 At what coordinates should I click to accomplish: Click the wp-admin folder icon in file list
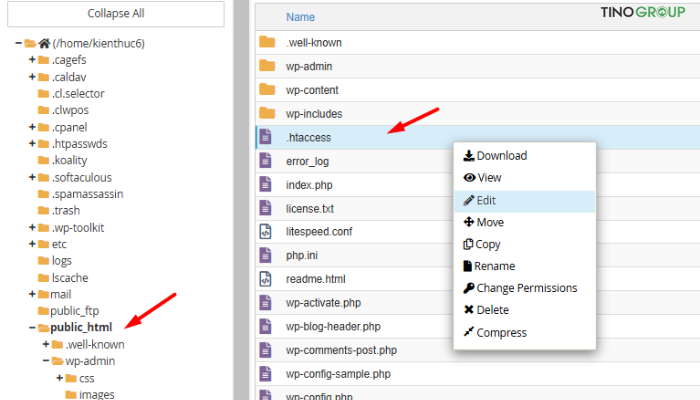(x=267, y=66)
